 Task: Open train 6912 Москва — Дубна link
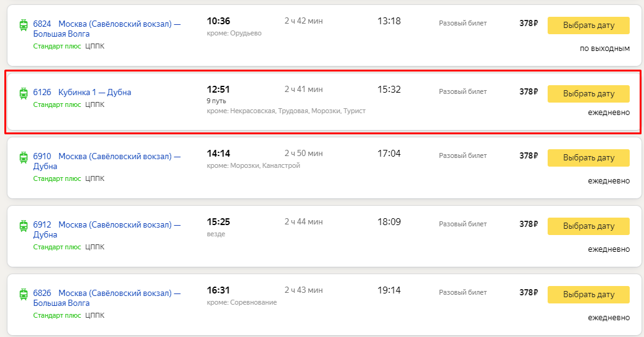[x=107, y=229]
